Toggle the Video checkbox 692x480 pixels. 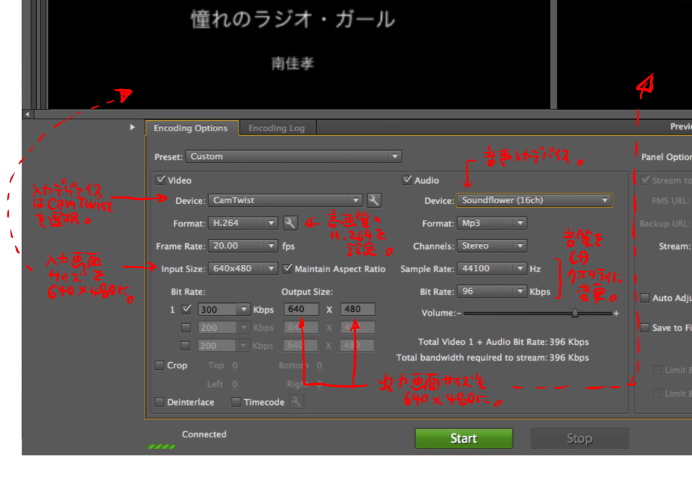(160, 180)
